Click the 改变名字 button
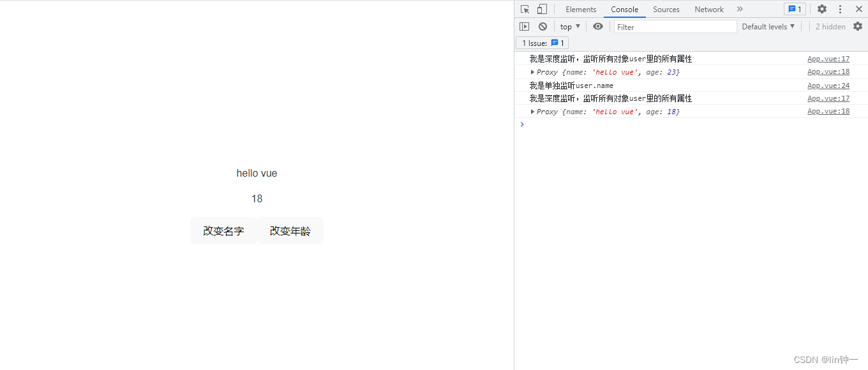The height and width of the screenshot is (370, 868). [223, 231]
